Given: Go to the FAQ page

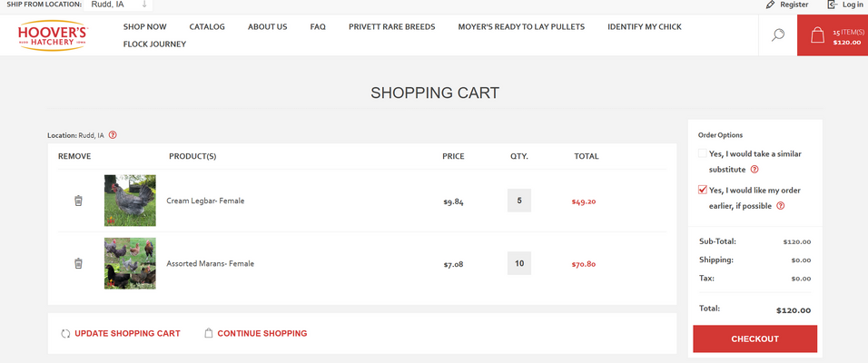Looking at the screenshot, I should pyautogui.click(x=318, y=26).
